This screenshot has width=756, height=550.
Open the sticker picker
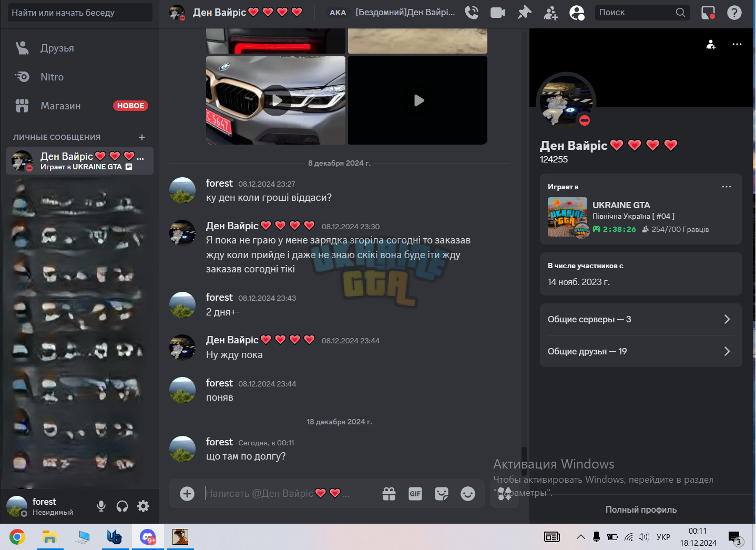[x=442, y=494]
